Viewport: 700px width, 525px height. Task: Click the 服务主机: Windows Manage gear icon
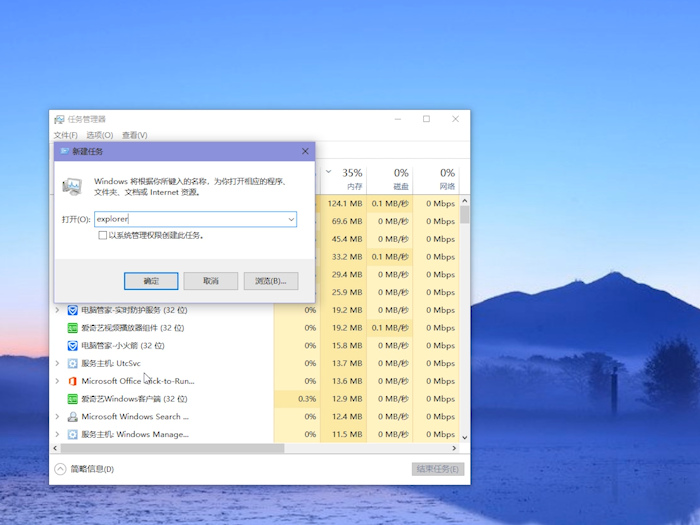(72, 435)
